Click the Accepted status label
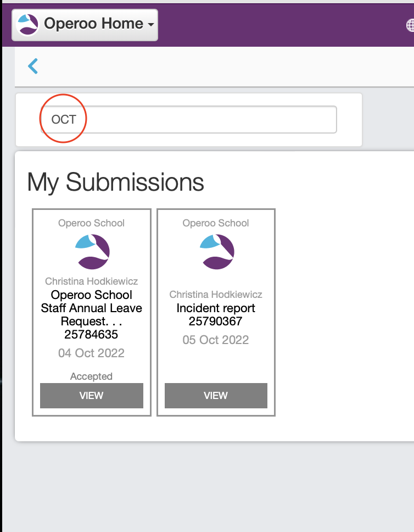Screen dimensions: 414x532 pyautogui.click(x=92, y=376)
